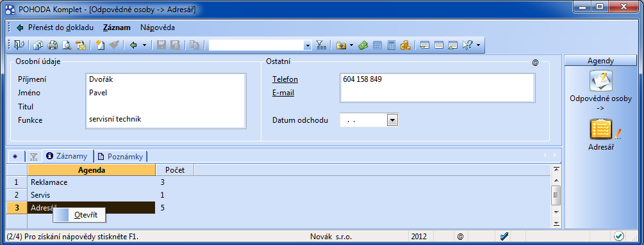Open the Záznam menu
The height and width of the screenshot is (245, 644).
[117, 28]
